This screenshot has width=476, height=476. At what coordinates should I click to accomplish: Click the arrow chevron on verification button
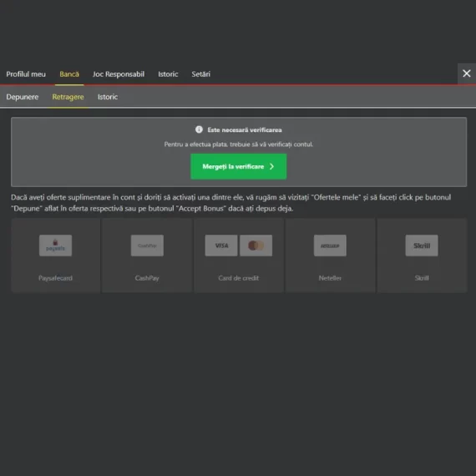pos(271,166)
